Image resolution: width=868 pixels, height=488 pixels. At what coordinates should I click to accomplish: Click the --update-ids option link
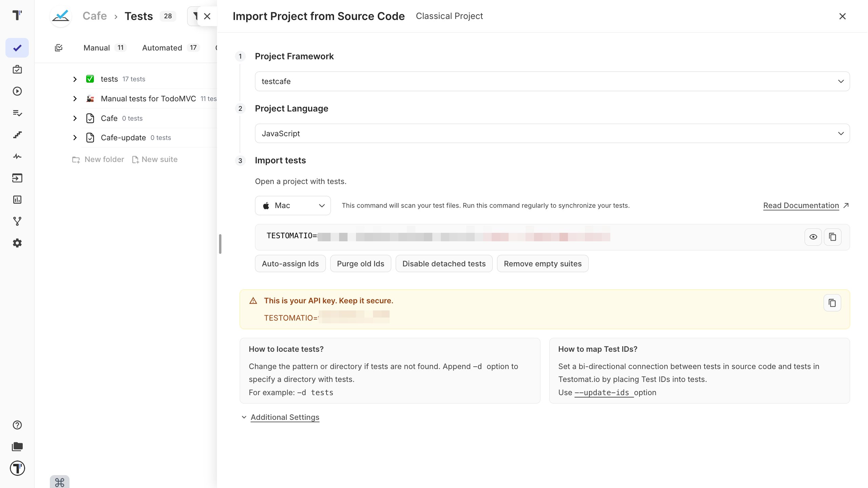(x=602, y=392)
